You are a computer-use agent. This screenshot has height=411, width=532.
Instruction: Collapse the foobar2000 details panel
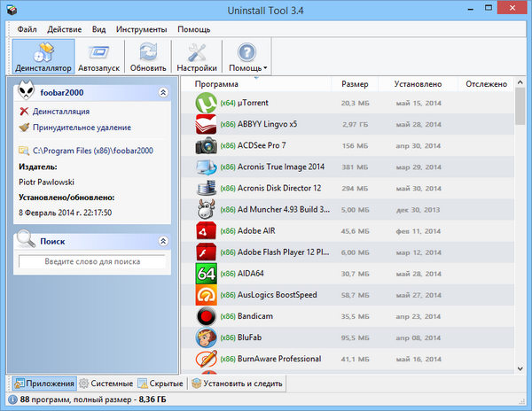162,92
